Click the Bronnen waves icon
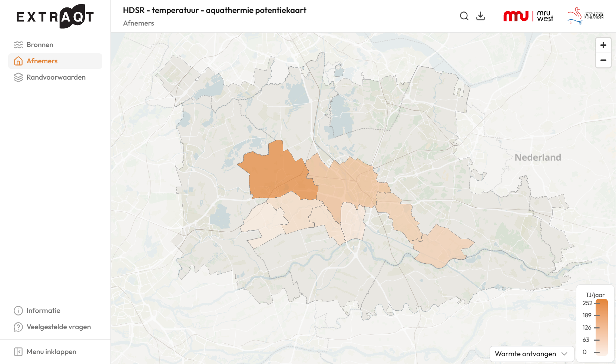Viewport: 616px width, 364px height. [x=18, y=45]
